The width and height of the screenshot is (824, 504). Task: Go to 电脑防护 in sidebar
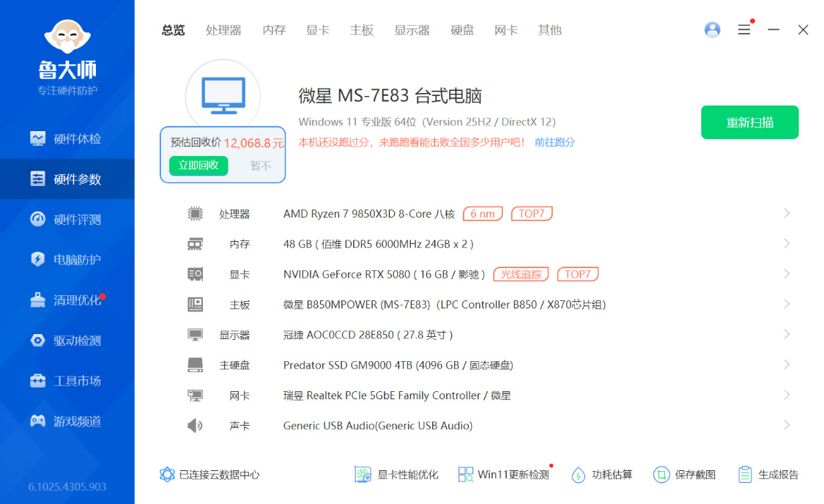pyautogui.click(x=67, y=259)
